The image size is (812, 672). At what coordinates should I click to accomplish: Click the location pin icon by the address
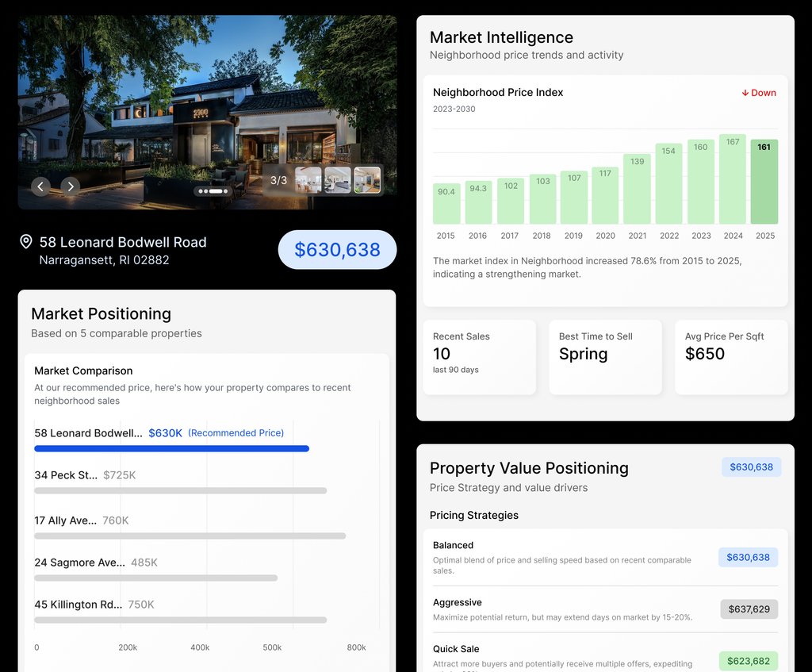click(x=26, y=242)
